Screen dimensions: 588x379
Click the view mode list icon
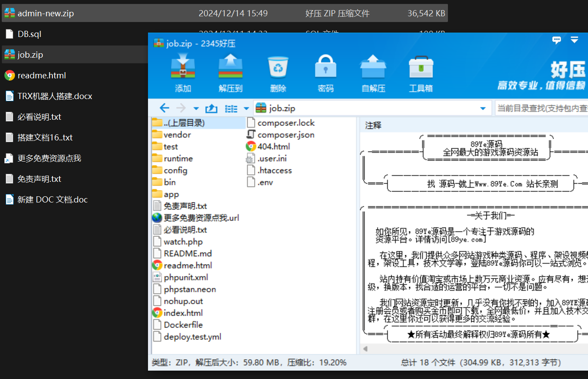click(x=231, y=108)
